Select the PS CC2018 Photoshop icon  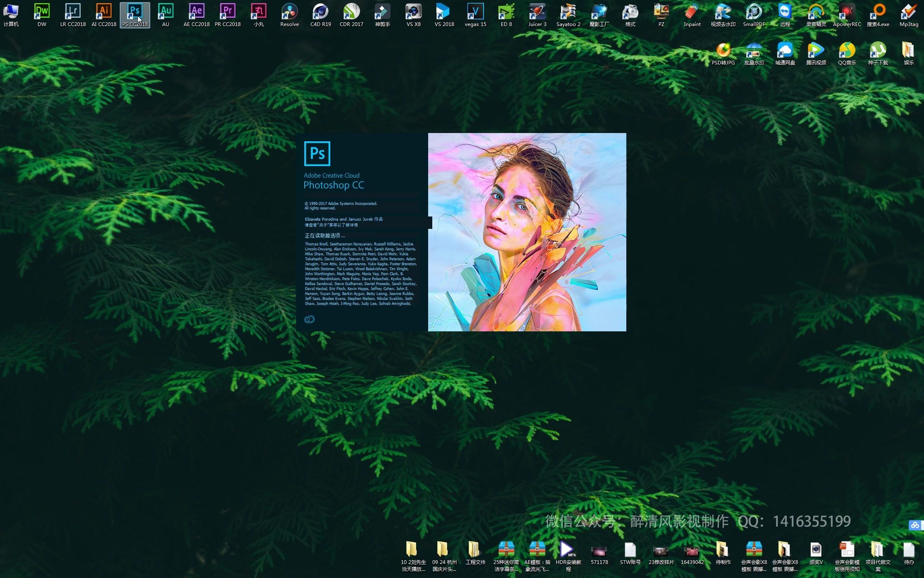[x=135, y=12]
